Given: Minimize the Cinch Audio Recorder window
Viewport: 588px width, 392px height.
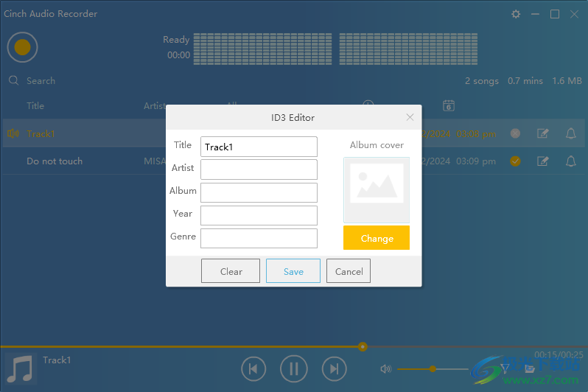Looking at the screenshot, I should pos(535,14).
